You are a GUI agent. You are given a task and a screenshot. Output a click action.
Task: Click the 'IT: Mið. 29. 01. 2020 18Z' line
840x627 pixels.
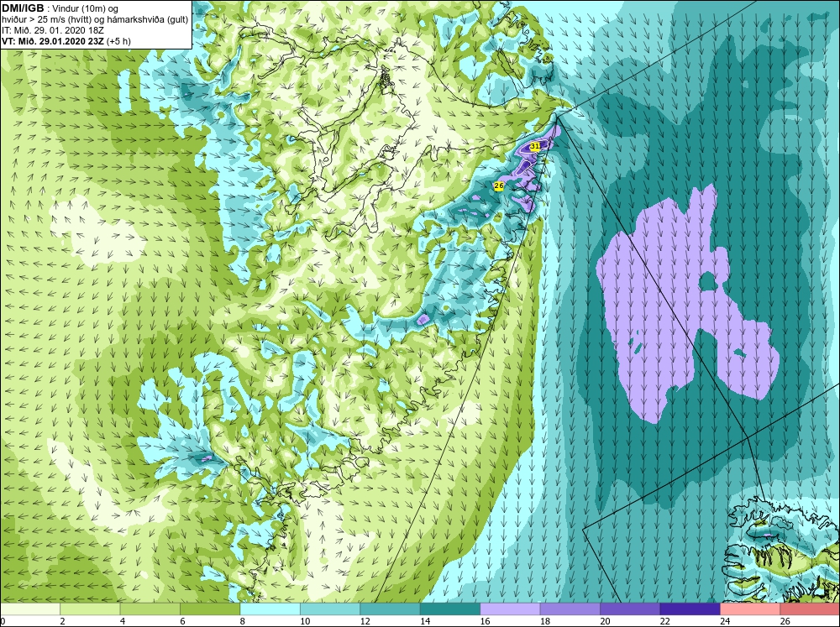click(53, 30)
